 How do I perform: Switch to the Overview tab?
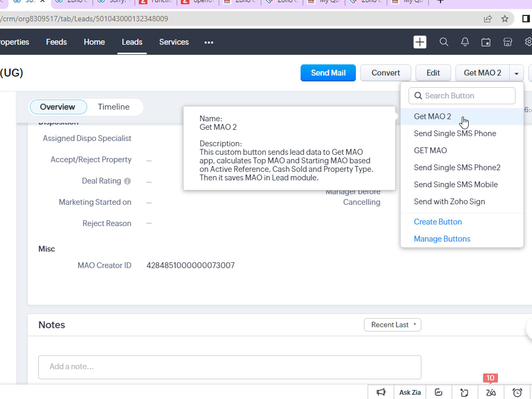(58, 107)
